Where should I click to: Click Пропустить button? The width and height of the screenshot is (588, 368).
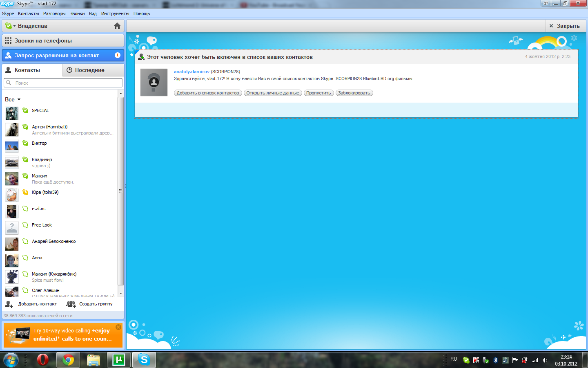[x=318, y=93]
